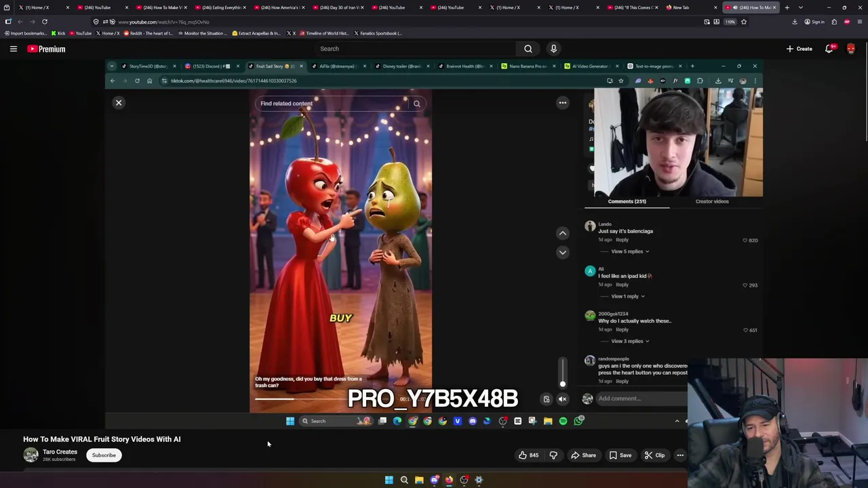Open Firefox downloads arrow
The height and width of the screenshot is (488, 868).
click(795, 22)
